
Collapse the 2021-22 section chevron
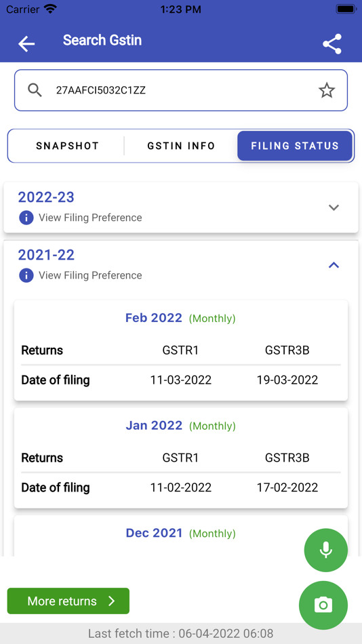[334, 265]
